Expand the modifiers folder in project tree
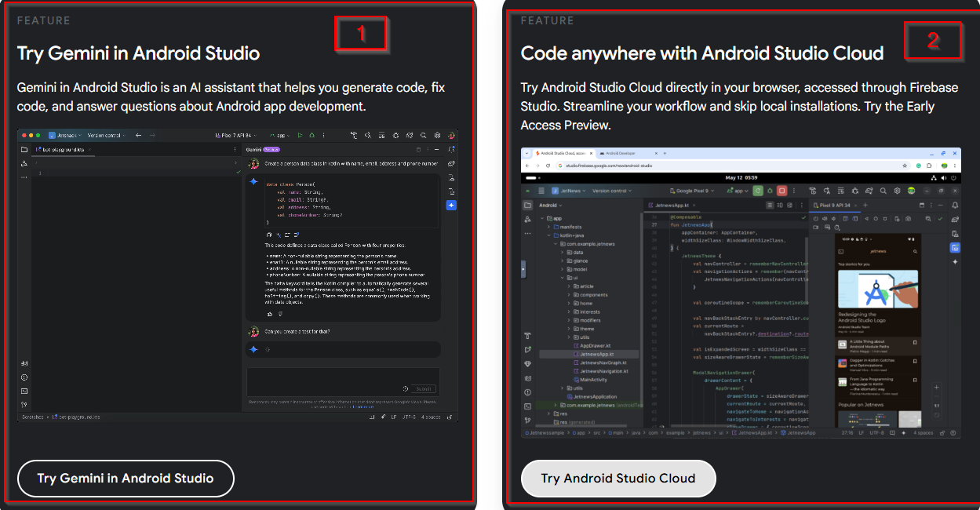Image resolution: width=980 pixels, height=510 pixels. click(x=568, y=320)
